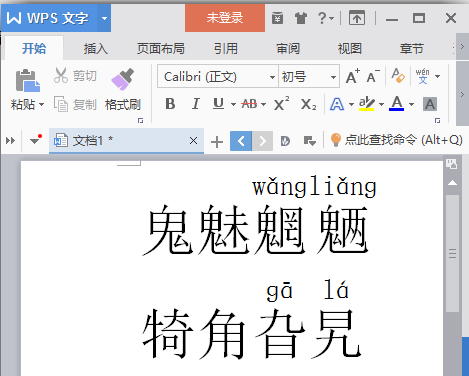The height and width of the screenshot is (376, 469).
Task: Expand quick access toolbar double-arrow
Action: pyautogui.click(x=10, y=141)
